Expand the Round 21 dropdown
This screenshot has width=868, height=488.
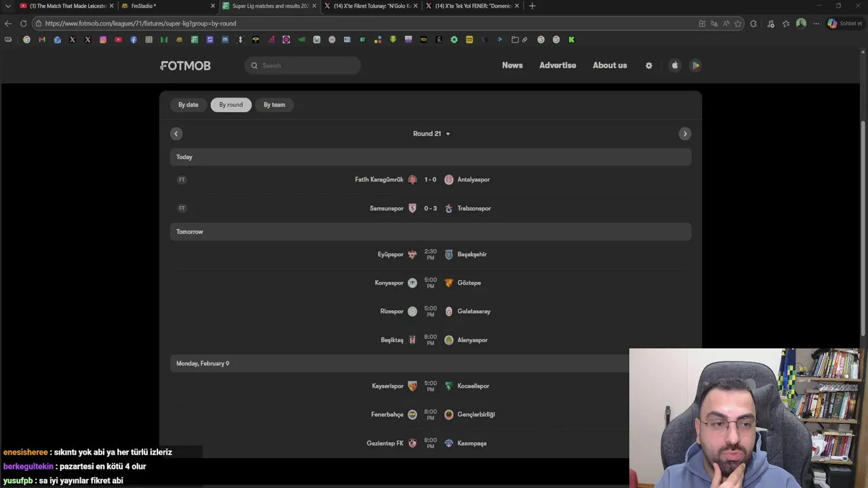click(x=431, y=134)
